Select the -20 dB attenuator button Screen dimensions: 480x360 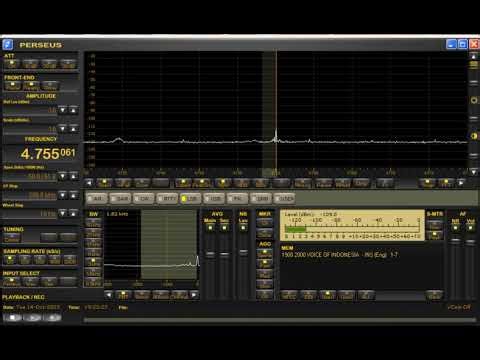(49, 64)
